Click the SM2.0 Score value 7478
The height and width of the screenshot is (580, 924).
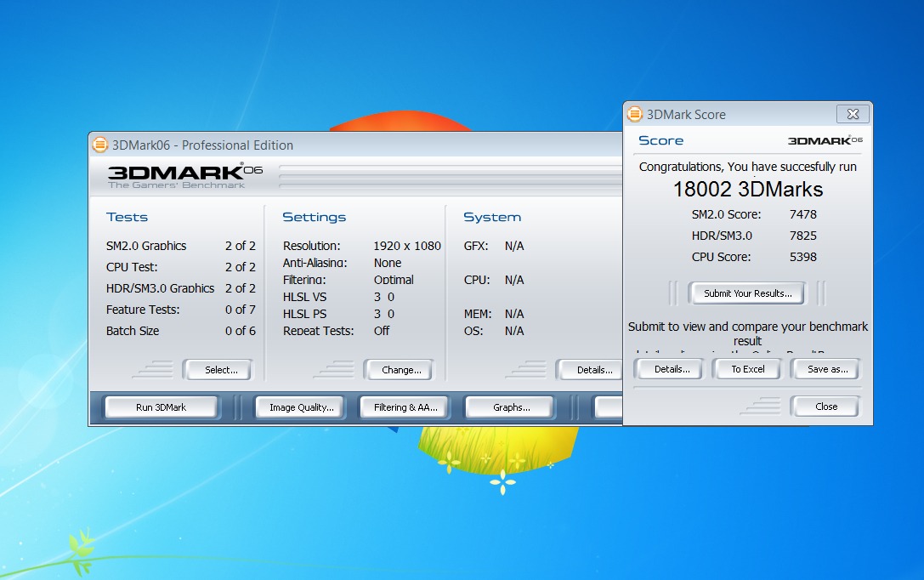802,214
